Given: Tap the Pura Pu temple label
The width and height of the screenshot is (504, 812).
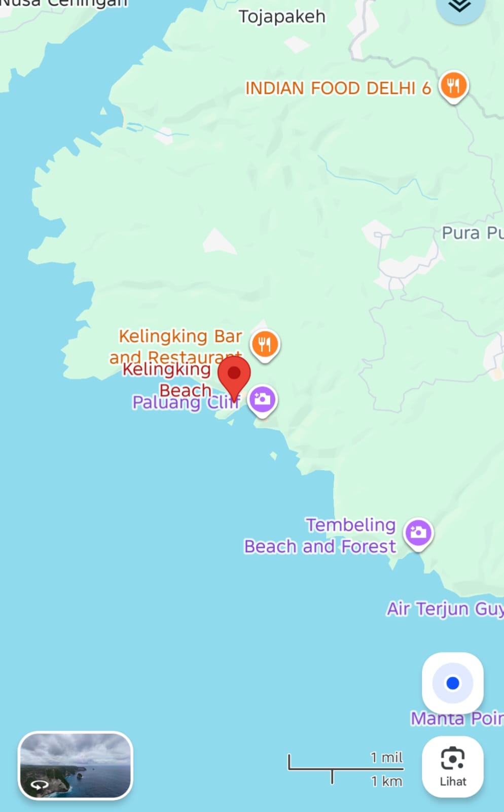Looking at the screenshot, I should [473, 233].
